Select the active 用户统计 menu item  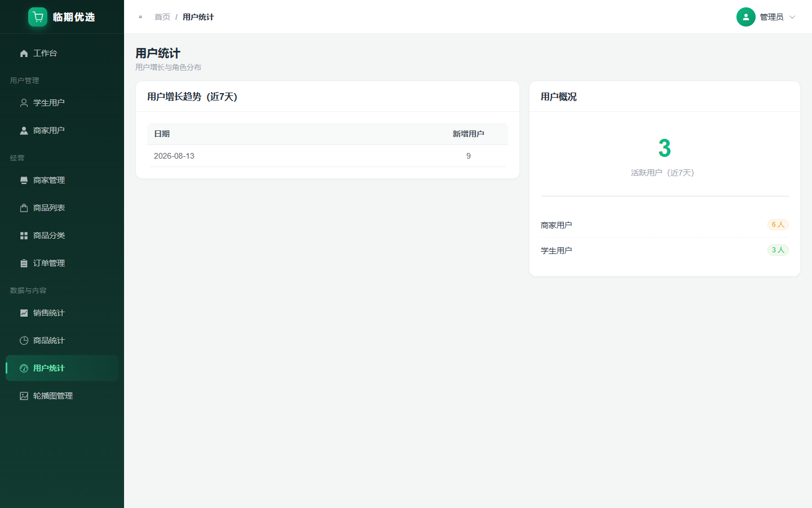pyautogui.click(x=62, y=368)
